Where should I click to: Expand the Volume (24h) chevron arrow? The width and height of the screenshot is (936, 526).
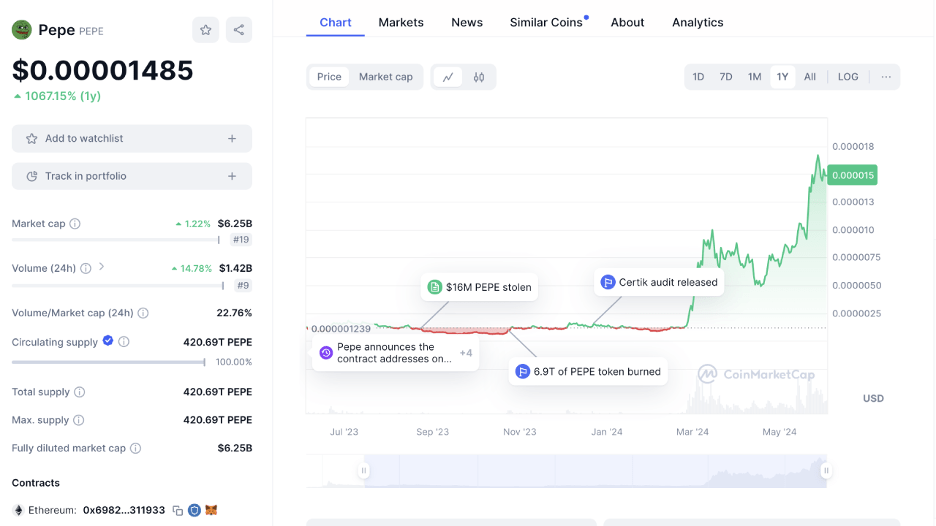click(x=101, y=267)
